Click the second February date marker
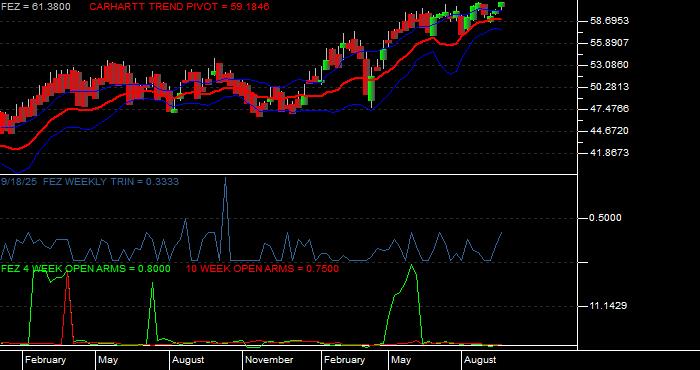The height and width of the screenshot is (370, 700). (x=344, y=360)
